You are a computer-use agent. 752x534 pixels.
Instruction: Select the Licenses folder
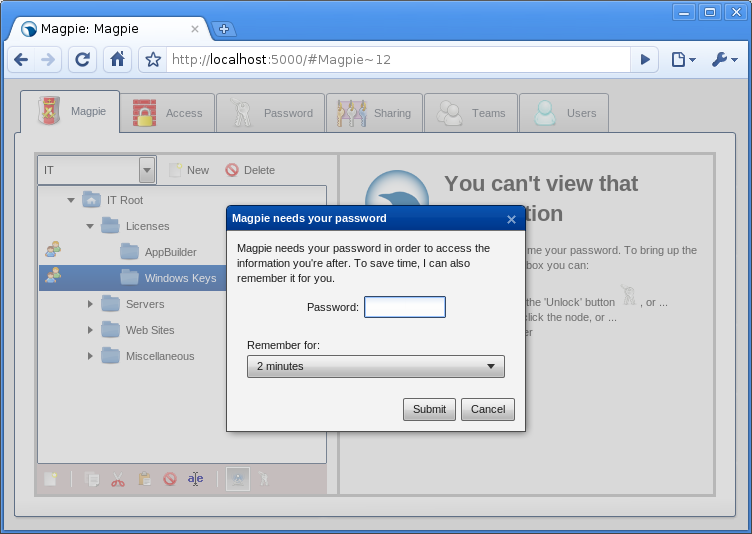[147, 226]
